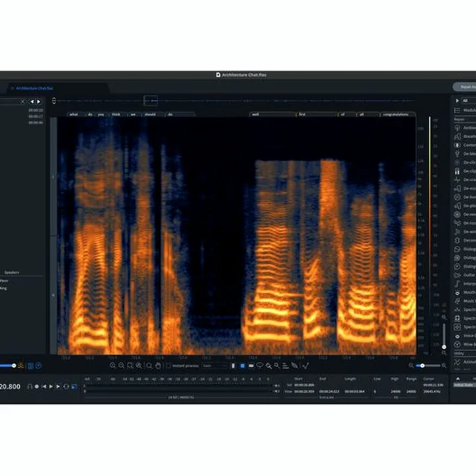
Task: Clear the transcript search field
Action: tap(22, 101)
